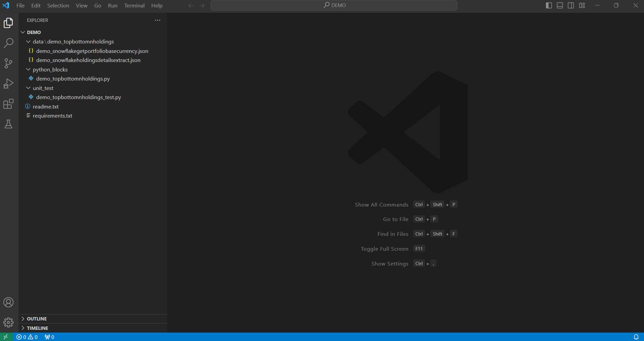Open Run and Debug view
Screen dimensions: 644x341
8,84
